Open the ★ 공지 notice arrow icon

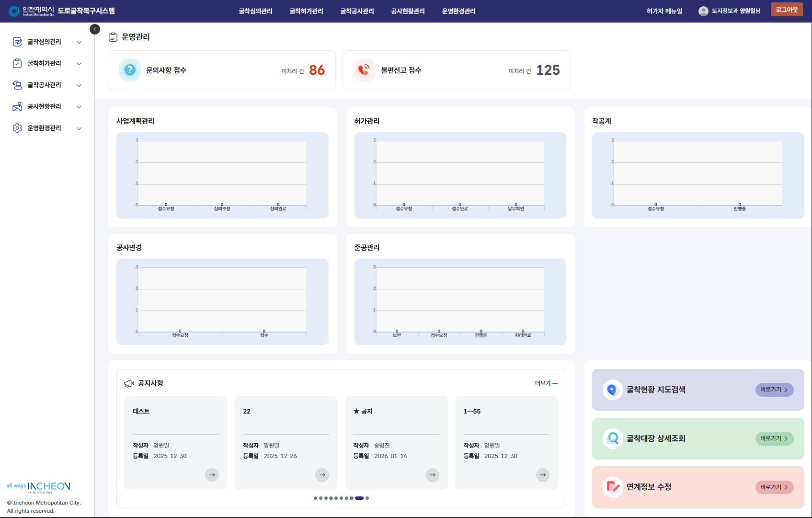[x=432, y=475]
